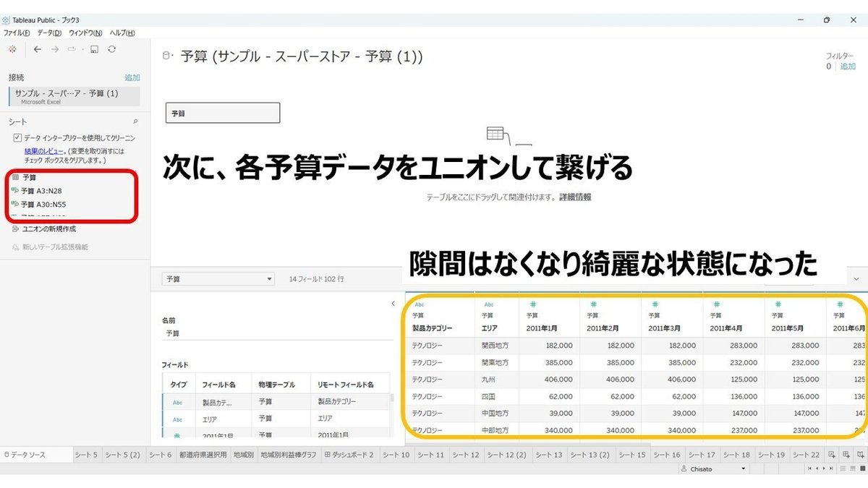Click the 2011年3月 column header
The width and height of the screenshot is (868, 488).
[665, 328]
